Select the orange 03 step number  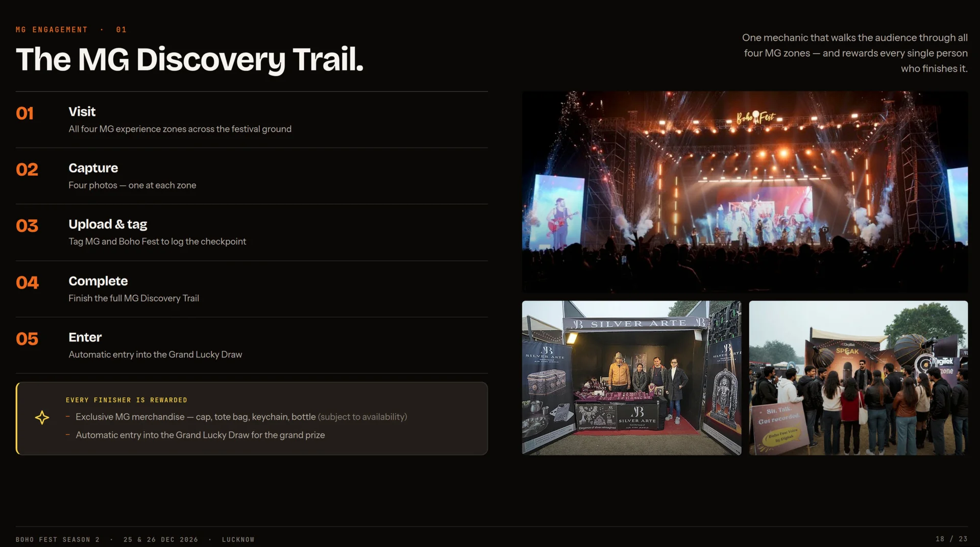(x=27, y=226)
